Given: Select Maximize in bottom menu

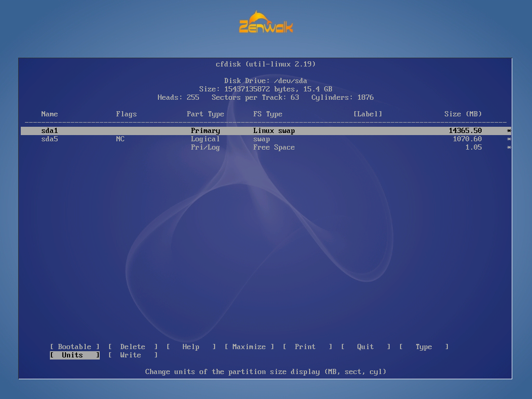Looking at the screenshot, I should coord(249,347).
